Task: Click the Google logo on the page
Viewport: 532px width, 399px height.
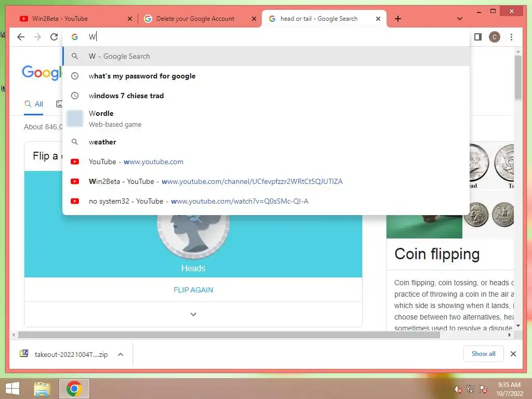Action: [43, 72]
